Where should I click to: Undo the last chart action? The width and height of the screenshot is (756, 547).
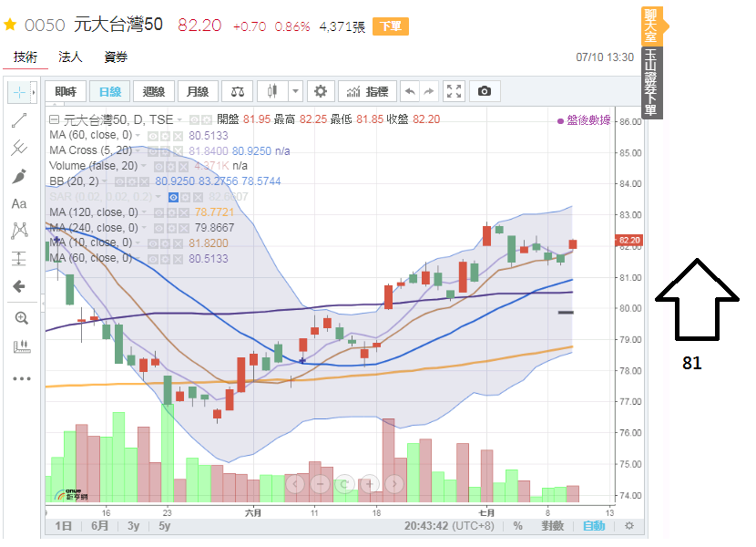point(410,91)
